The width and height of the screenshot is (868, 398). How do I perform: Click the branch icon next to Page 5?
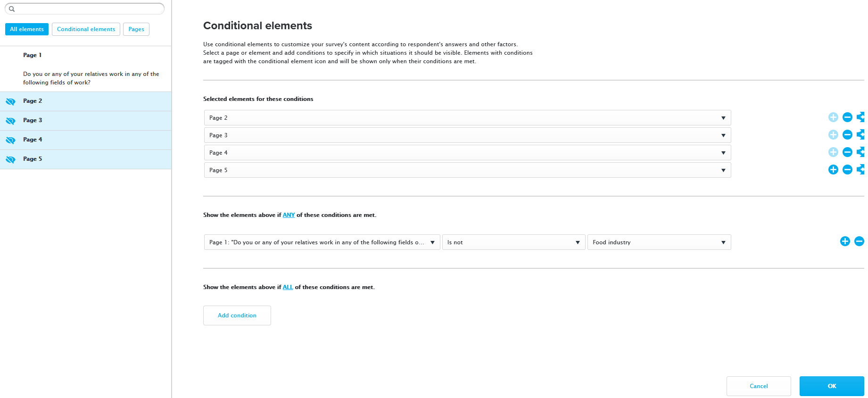(x=860, y=170)
